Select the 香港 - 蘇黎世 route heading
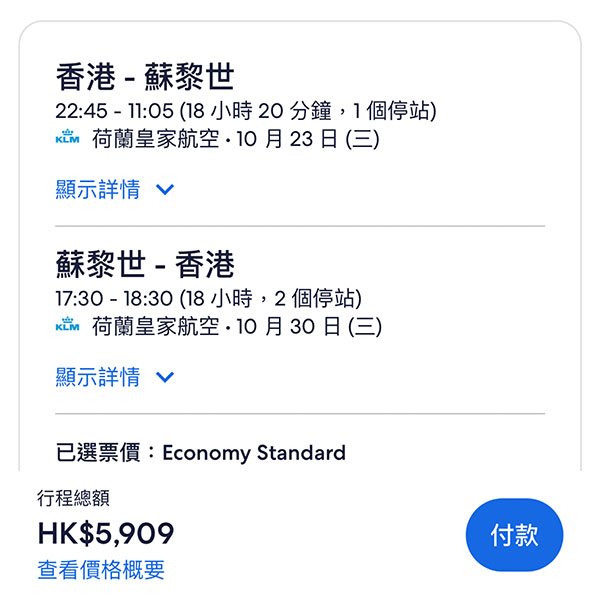The width and height of the screenshot is (600, 600). [x=145, y=76]
